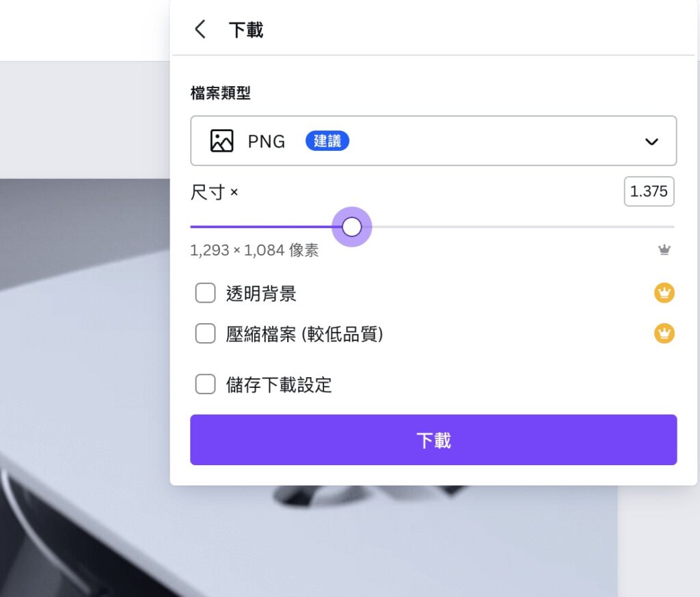Click the 透明背景 label text
Viewport: 700px width, 597px height.
click(261, 294)
